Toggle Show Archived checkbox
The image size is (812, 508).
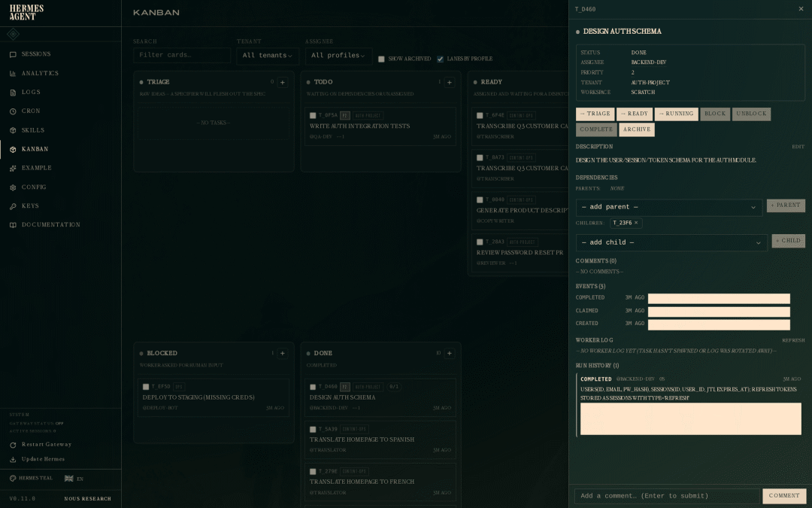click(x=381, y=59)
